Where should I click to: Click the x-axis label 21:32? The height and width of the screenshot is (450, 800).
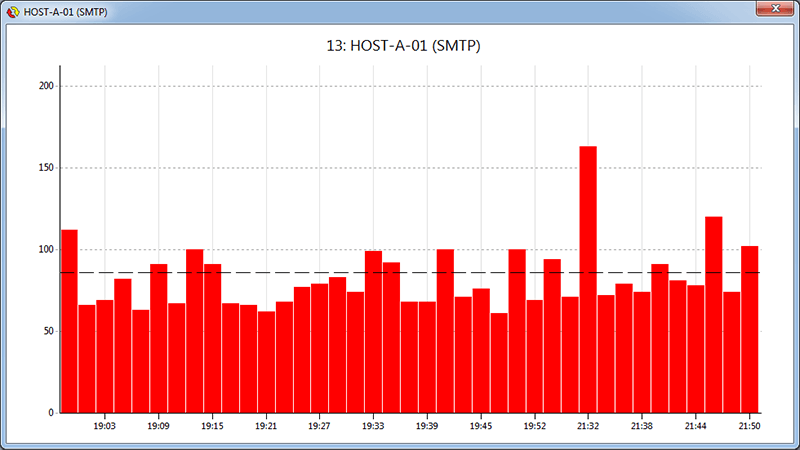[588, 426]
